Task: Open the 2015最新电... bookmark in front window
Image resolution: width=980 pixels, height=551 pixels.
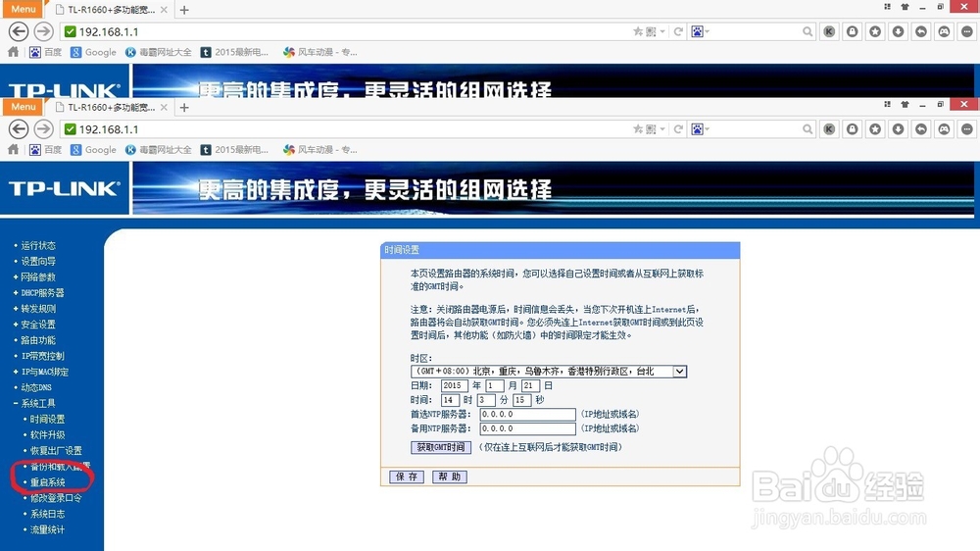Action: [234, 150]
